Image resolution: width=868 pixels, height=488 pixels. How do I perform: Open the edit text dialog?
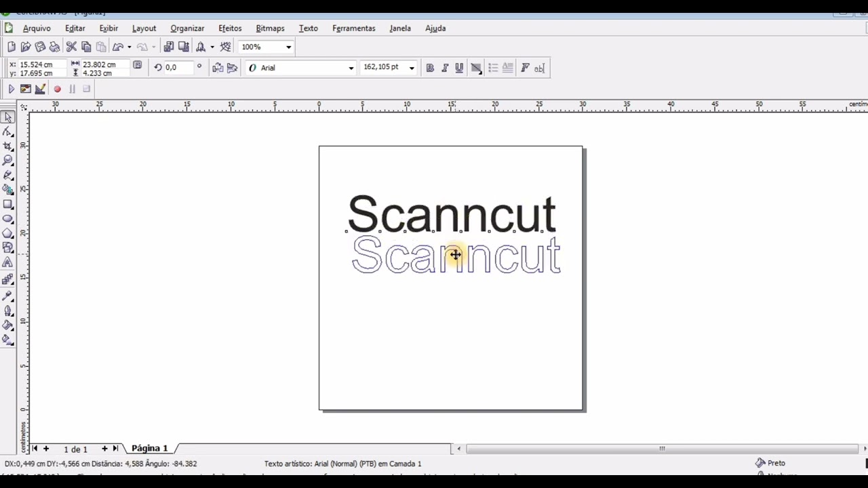coord(539,68)
